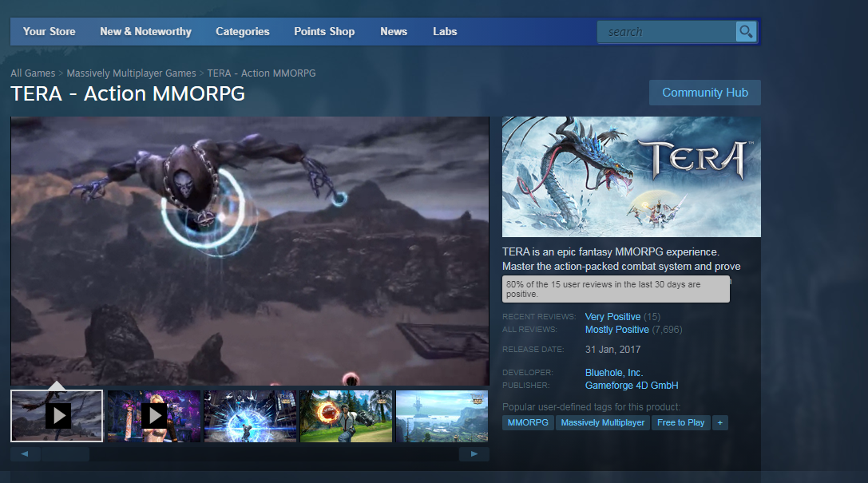Screen dimensions: 868x483
Task: Open the Labs tab
Action: click(445, 32)
